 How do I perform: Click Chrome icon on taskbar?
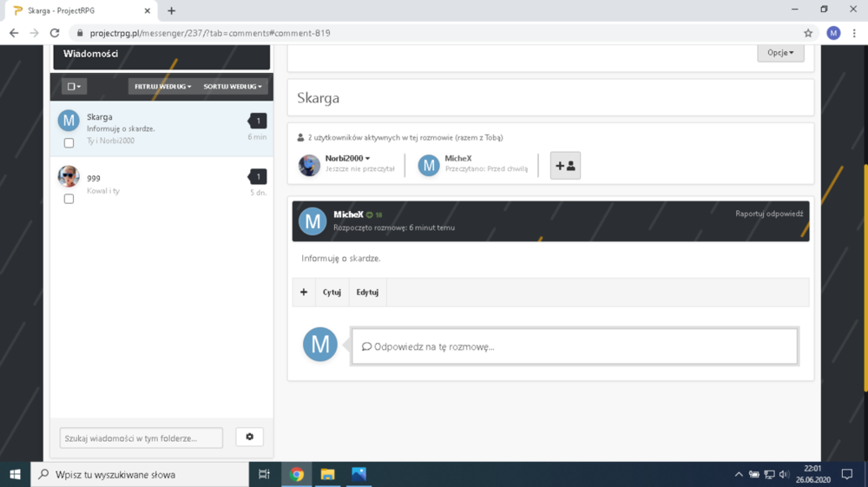pos(297,474)
